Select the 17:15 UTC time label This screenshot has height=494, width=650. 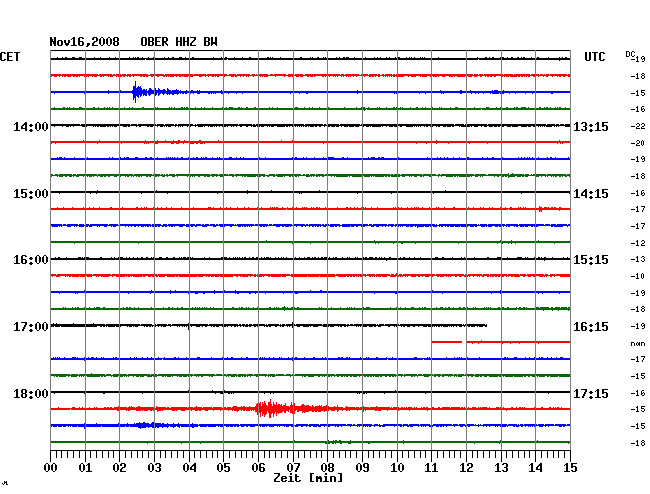click(591, 393)
